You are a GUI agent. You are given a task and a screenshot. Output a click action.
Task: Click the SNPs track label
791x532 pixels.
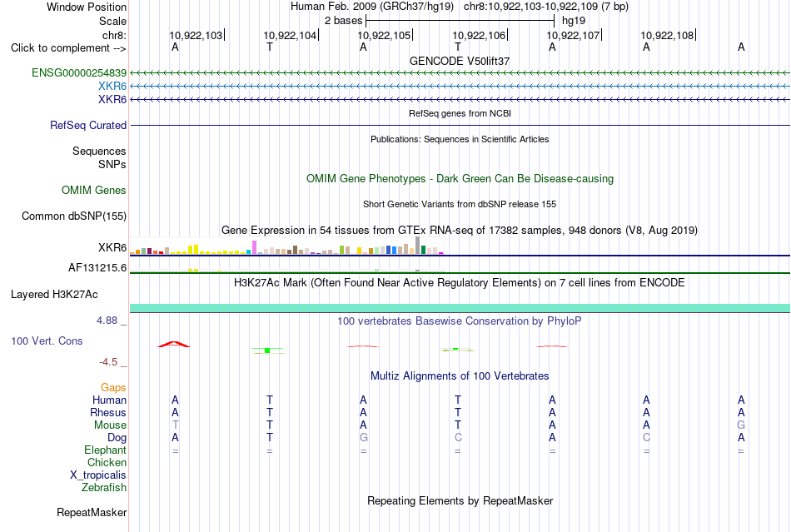112,164
